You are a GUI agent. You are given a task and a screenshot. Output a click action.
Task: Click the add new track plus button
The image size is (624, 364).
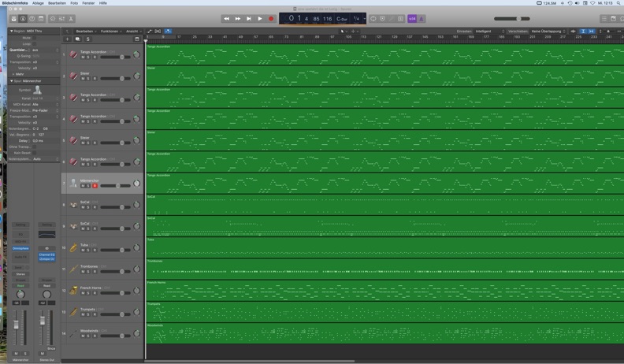click(x=67, y=39)
